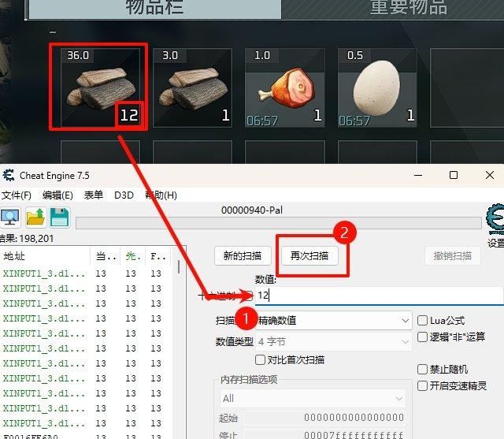Toggle the hexadecimal checkbox beside the value field

click(250, 296)
